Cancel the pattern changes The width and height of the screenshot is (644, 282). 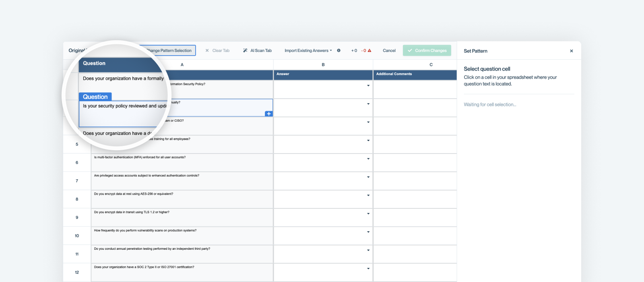click(389, 51)
